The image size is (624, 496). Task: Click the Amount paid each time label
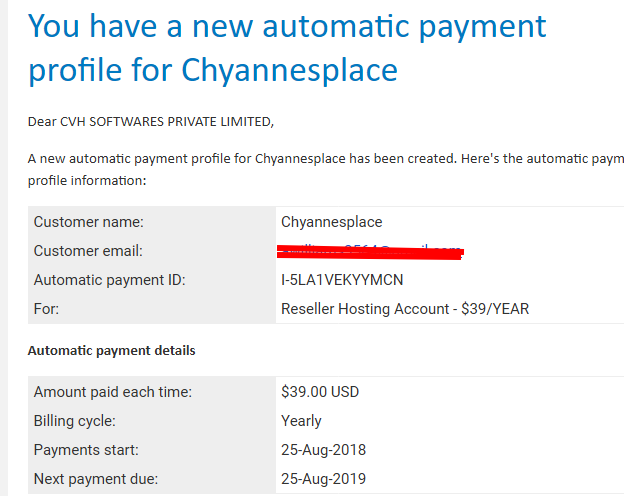click(113, 392)
